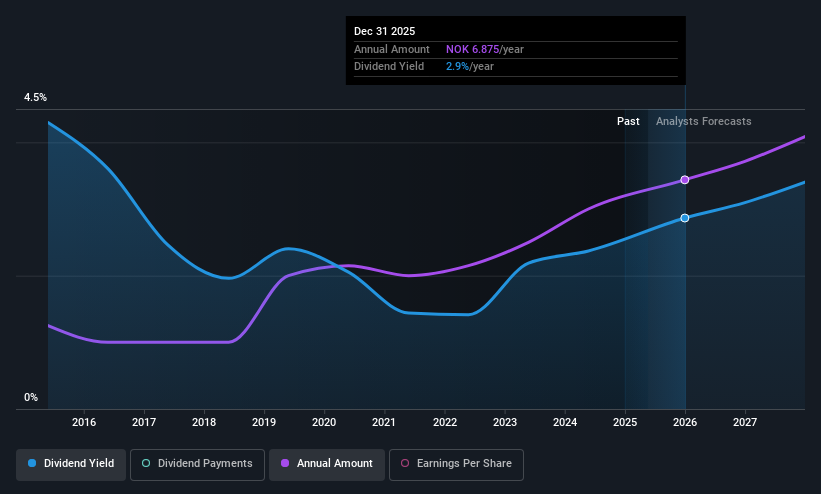Click the 2027 x-axis label
The width and height of the screenshot is (821, 494).
coord(745,422)
